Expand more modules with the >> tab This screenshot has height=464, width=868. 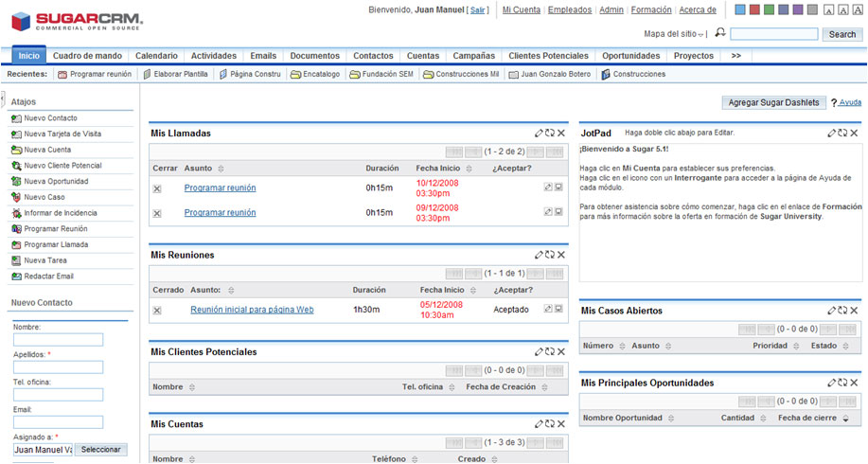[735, 56]
